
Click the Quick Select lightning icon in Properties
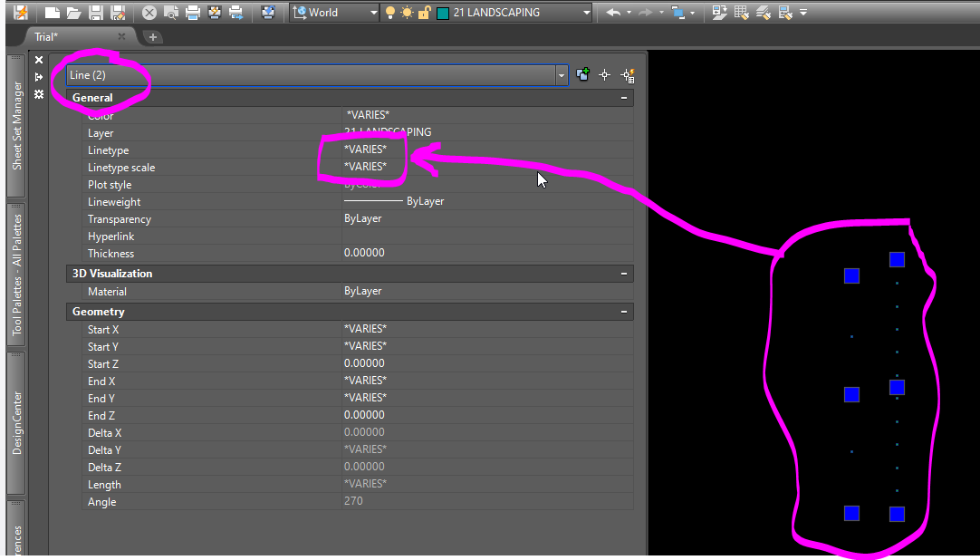(627, 74)
